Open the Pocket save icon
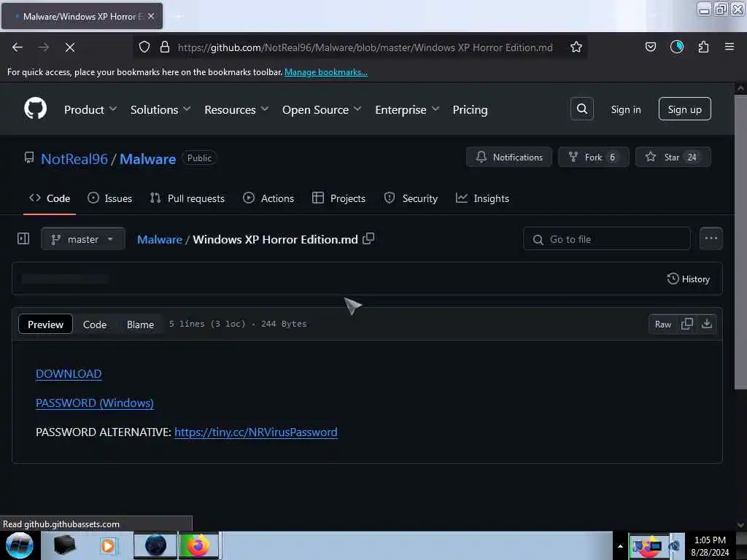The image size is (747, 560). click(650, 47)
